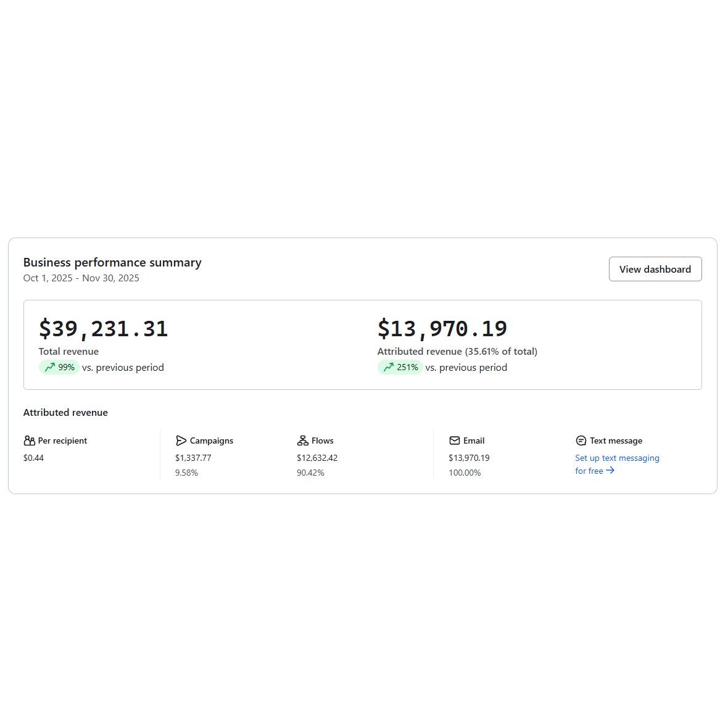This screenshot has width=728, height=728.
Task: Click the Flows label
Action: [x=323, y=441]
